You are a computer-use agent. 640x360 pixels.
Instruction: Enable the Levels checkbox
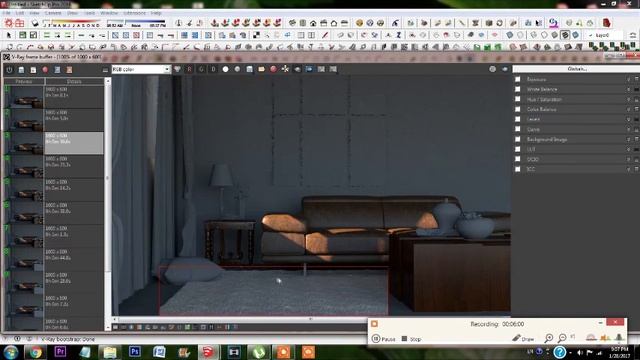(518, 119)
